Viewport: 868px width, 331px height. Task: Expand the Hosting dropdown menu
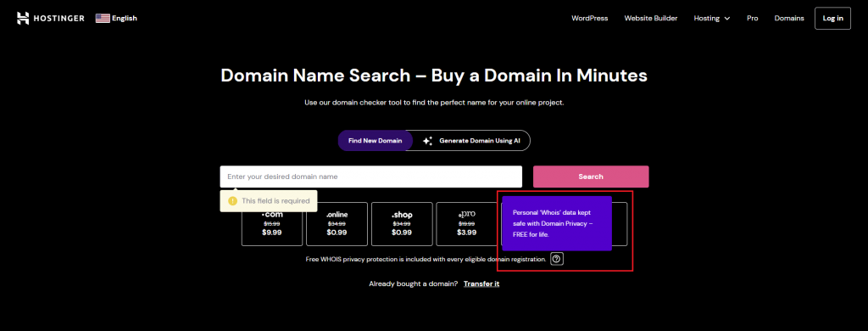point(712,19)
